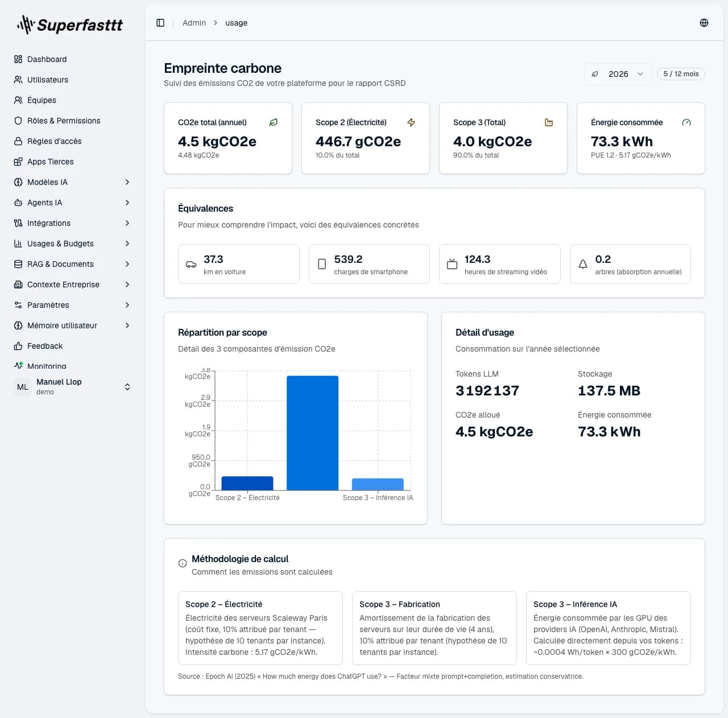Image resolution: width=728 pixels, height=718 pixels.
Task: Click the Intégrations icon
Action: [18, 223]
